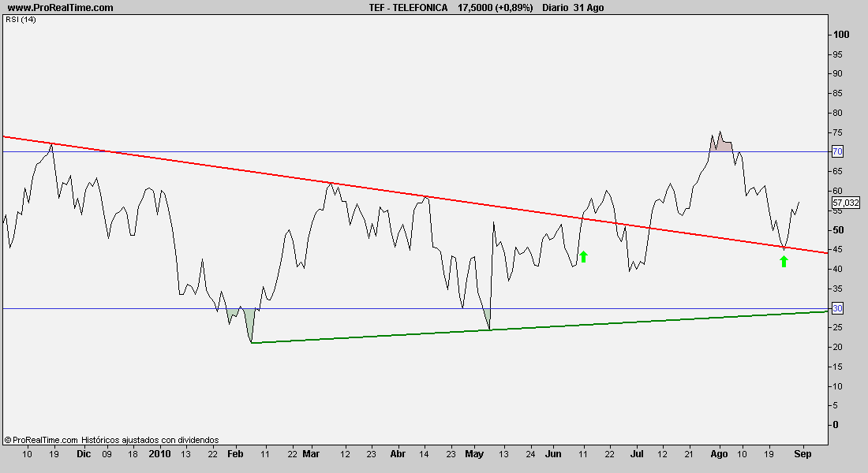This screenshot has height=473, width=868.
Task: Click the price value 17,5000 (+0,89%)
Action: click(496, 8)
